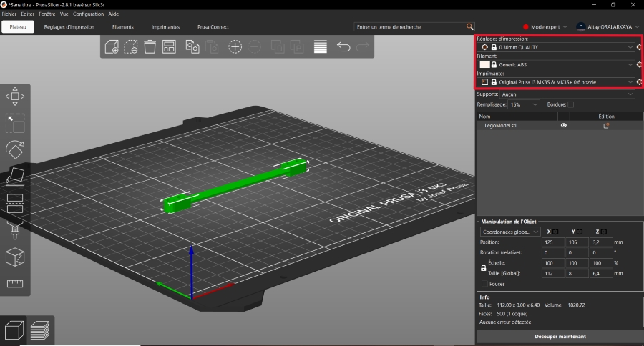Open the Remplissage 15% dropdown

pos(524,104)
